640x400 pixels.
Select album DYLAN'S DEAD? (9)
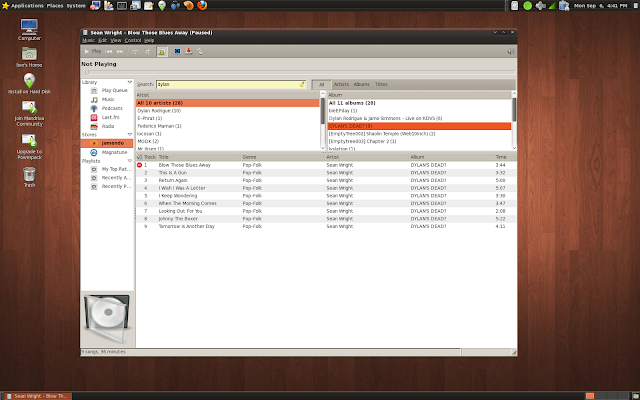[x=419, y=126]
